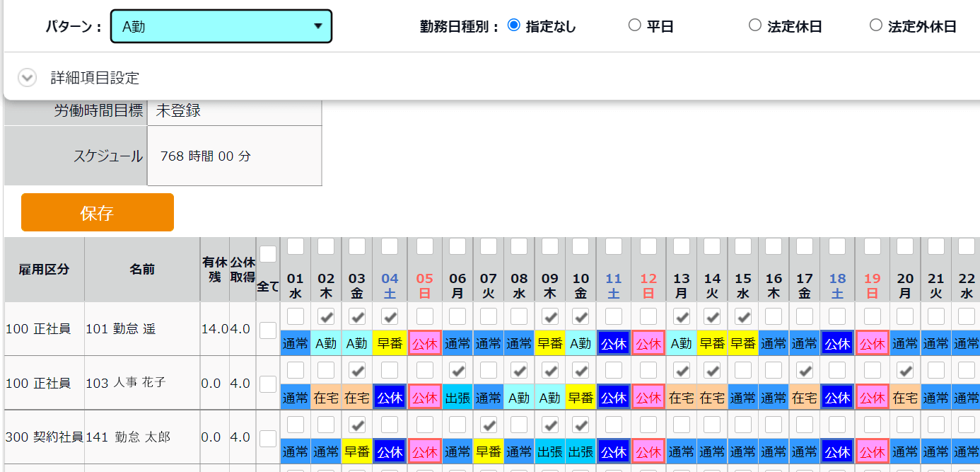The image size is (980, 472).
Task: Click 人事 花子's 在宅 cell on day 02
Action: click(326, 398)
